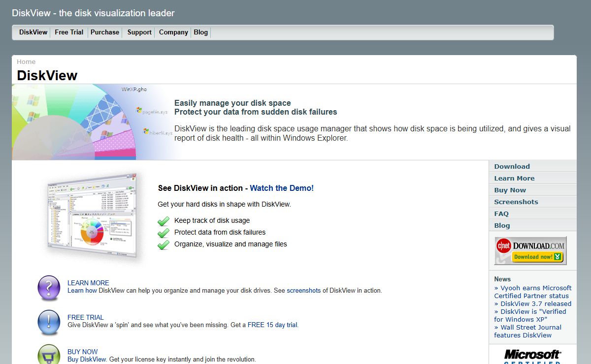Open the DiskView menu in navigation bar

point(33,32)
